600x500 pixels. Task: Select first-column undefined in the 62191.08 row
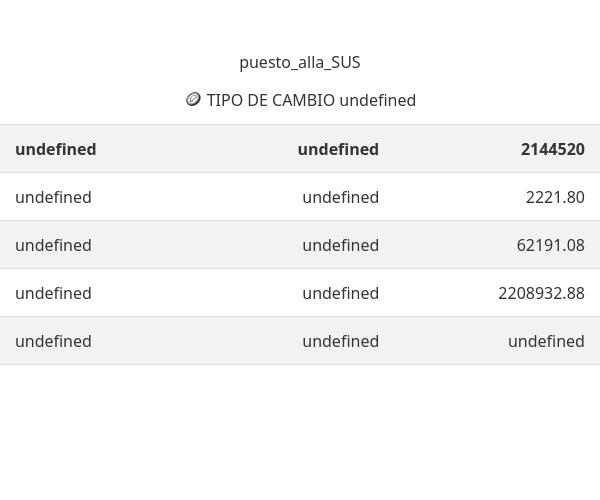(53, 245)
